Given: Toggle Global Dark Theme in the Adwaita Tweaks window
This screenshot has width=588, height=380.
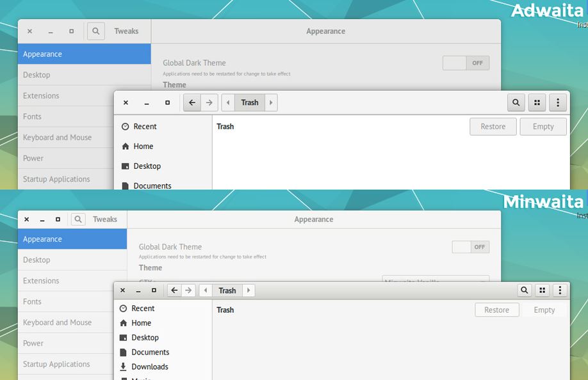Looking at the screenshot, I should tap(466, 63).
